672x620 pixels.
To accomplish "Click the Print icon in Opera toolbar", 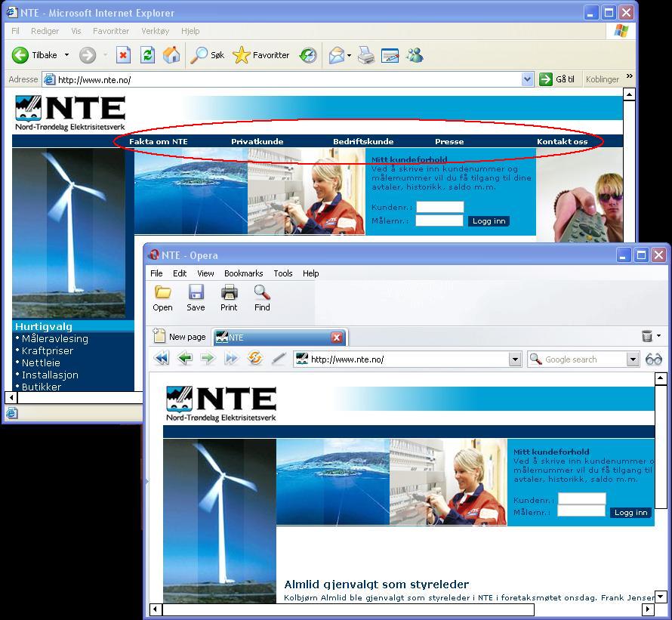I will point(229,292).
